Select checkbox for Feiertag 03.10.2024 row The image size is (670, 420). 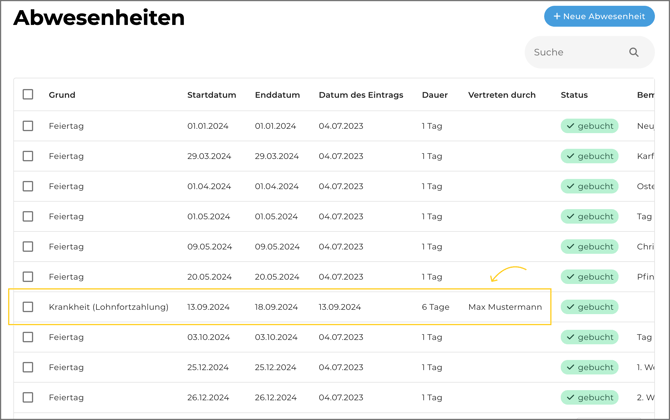click(x=28, y=337)
